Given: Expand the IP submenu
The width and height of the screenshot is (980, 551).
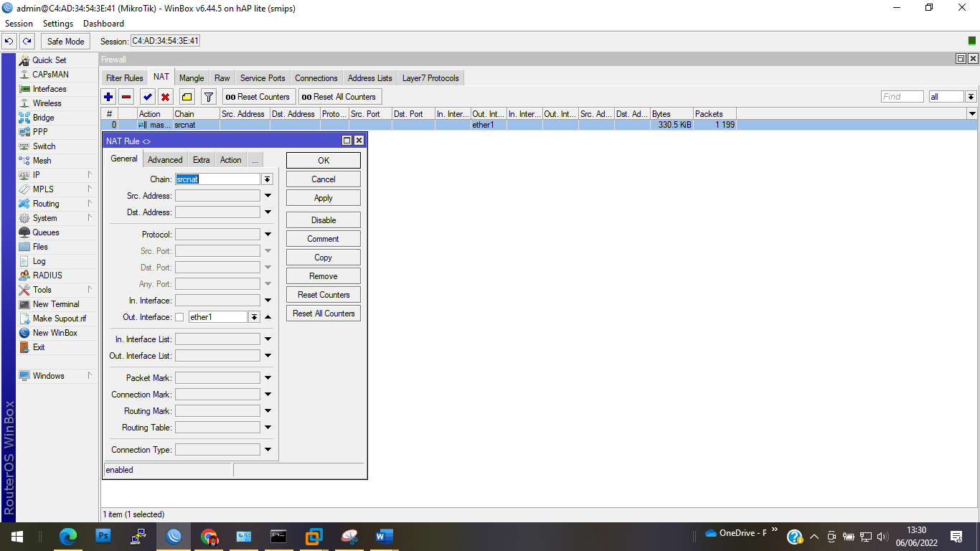Looking at the screenshot, I should 90,175.
